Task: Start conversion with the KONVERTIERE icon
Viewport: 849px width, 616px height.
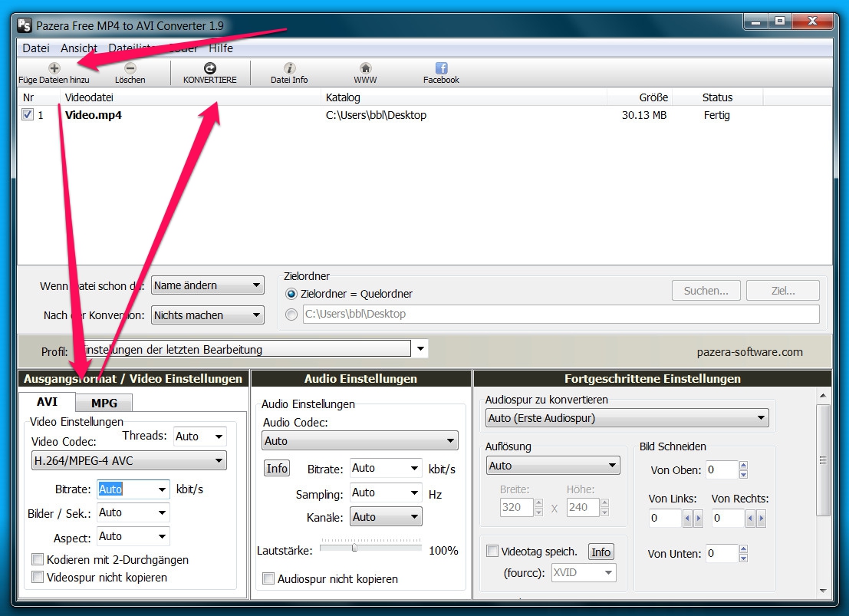Action: pos(210,68)
